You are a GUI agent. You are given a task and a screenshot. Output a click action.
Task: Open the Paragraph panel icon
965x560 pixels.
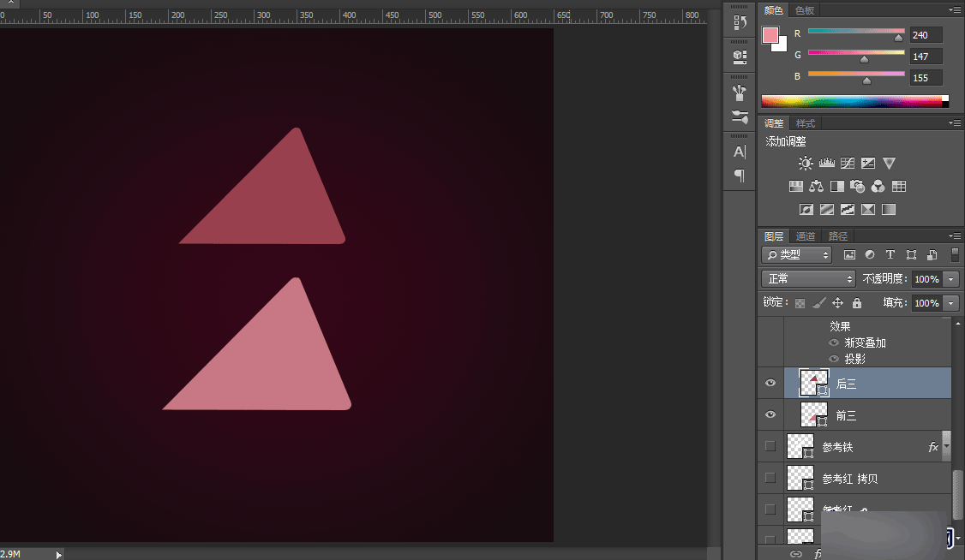coord(740,176)
